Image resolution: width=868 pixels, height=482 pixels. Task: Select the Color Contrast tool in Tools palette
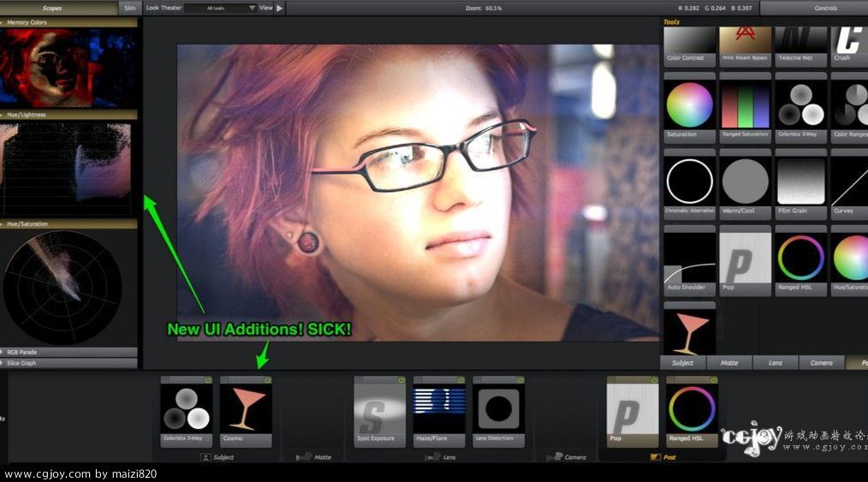coord(689,46)
